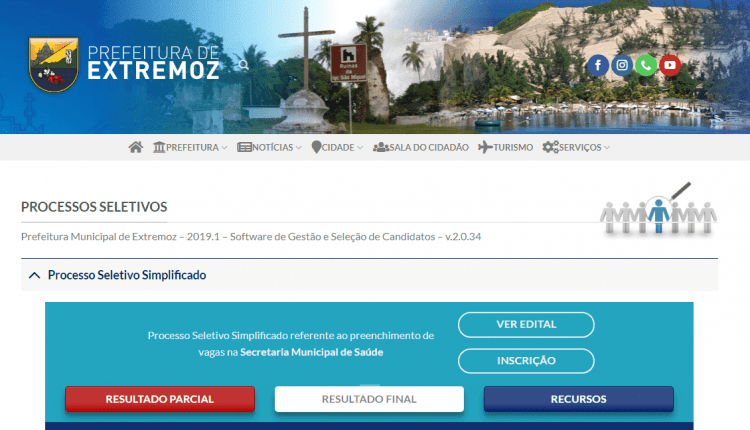Image resolution: width=750 pixels, height=430 pixels.
Task: Expand the Cidade dropdown menu
Action: (x=337, y=147)
